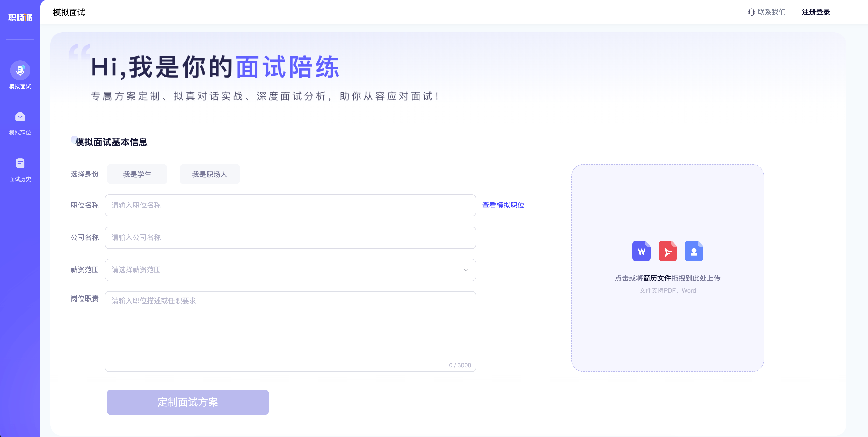
Task: Click the Word file icon in the upload area
Action: [x=641, y=251]
